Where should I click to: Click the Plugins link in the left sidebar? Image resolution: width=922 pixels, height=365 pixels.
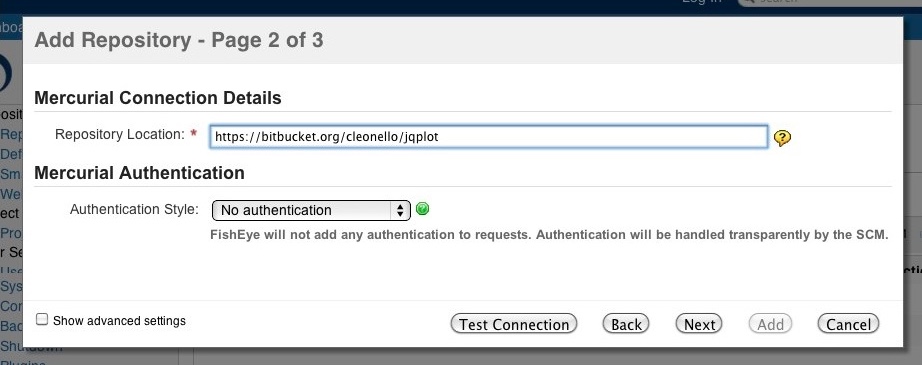click(22, 362)
